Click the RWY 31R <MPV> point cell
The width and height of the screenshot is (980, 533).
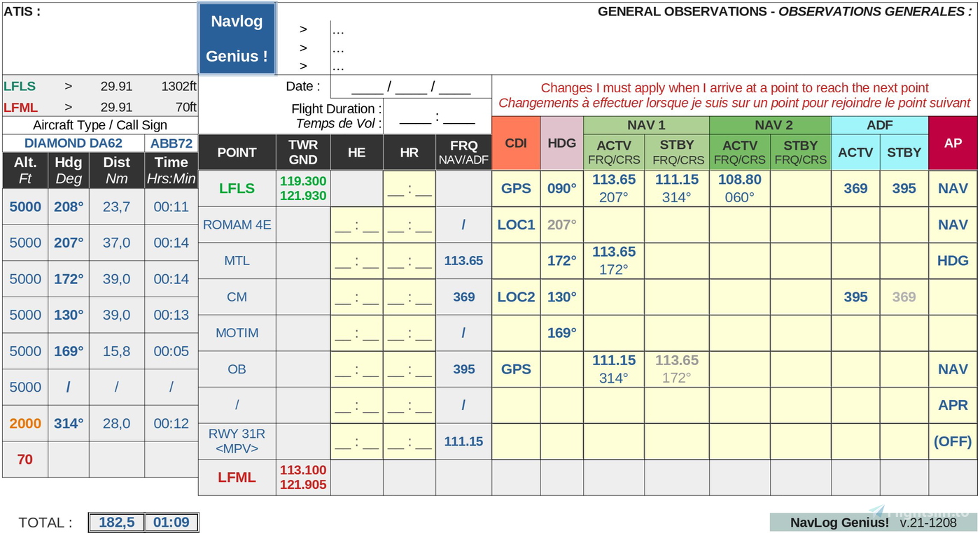coord(237,441)
